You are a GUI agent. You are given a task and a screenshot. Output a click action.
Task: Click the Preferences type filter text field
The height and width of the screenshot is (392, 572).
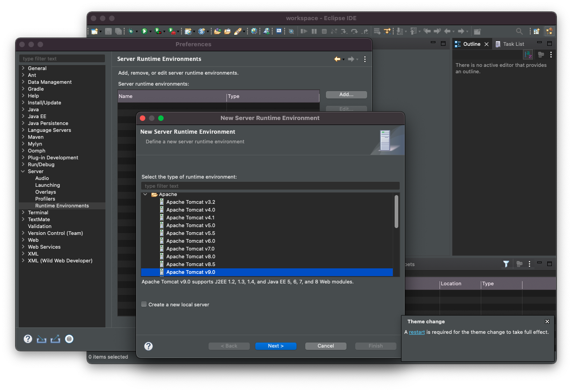pos(62,59)
